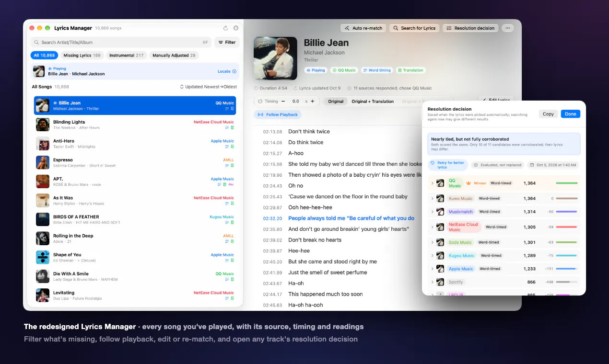Screen dimensions: 609x364
Task: Click the Search for Lyrics button
Action: click(414, 28)
